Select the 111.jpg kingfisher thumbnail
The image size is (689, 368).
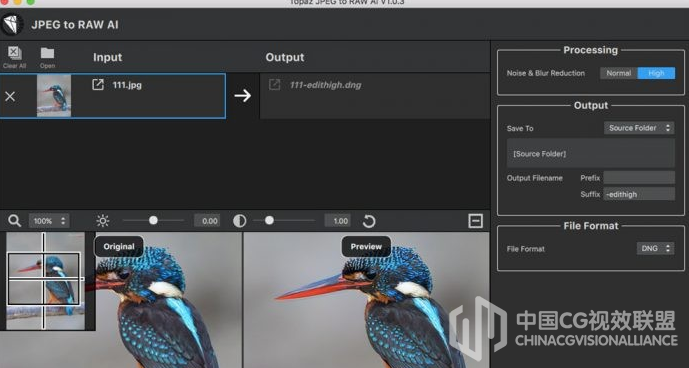click(x=54, y=95)
